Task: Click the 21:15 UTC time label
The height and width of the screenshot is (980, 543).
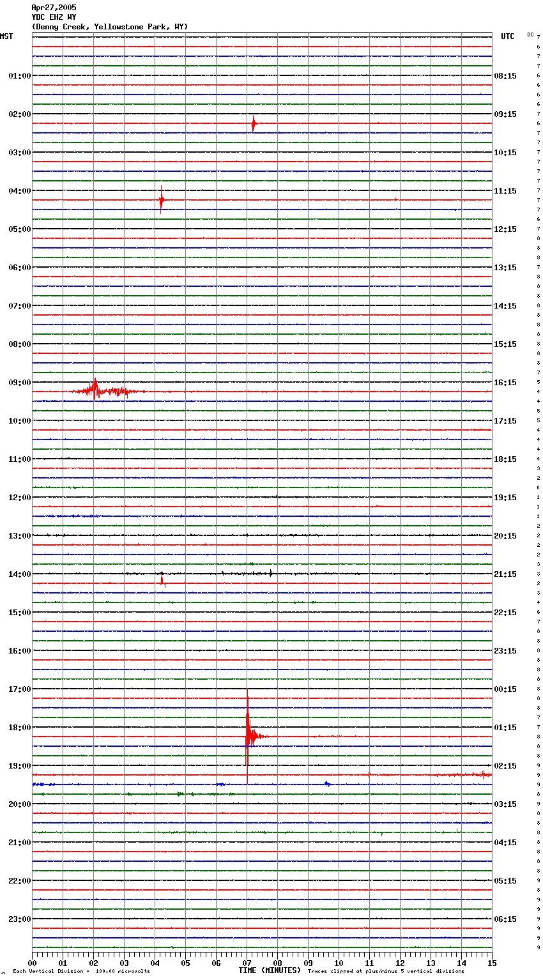Action: point(505,574)
